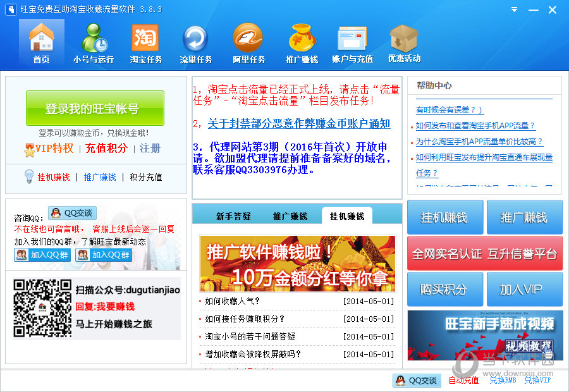
Task: Open 优惠活动 box icon
Action: (x=404, y=43)
